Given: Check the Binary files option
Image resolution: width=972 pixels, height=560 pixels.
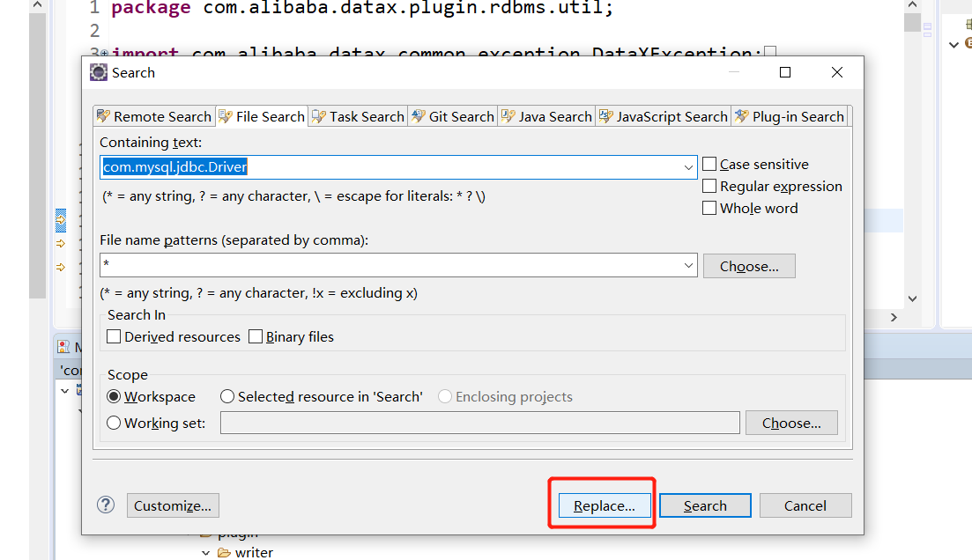Looking at the screenshot, I should (254, 336).
